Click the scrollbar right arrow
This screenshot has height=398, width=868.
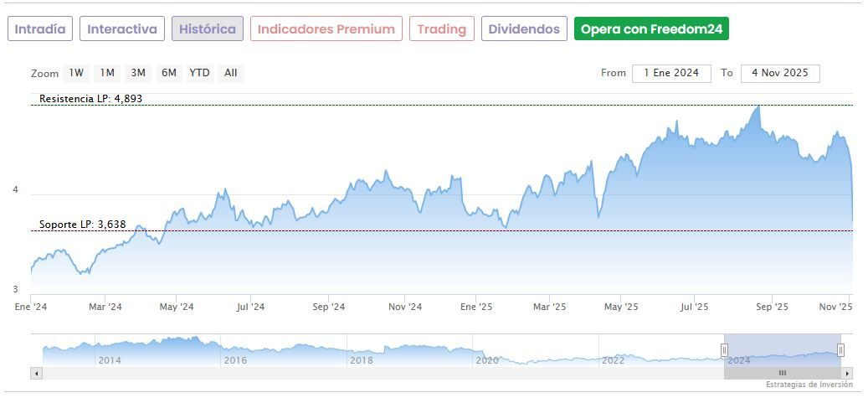tap(847, 373)
